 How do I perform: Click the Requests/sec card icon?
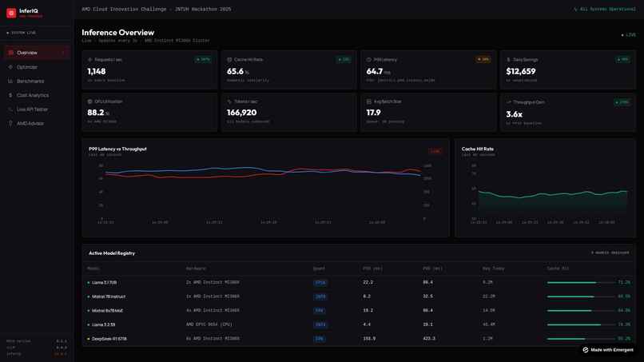[x=90, y=60]
